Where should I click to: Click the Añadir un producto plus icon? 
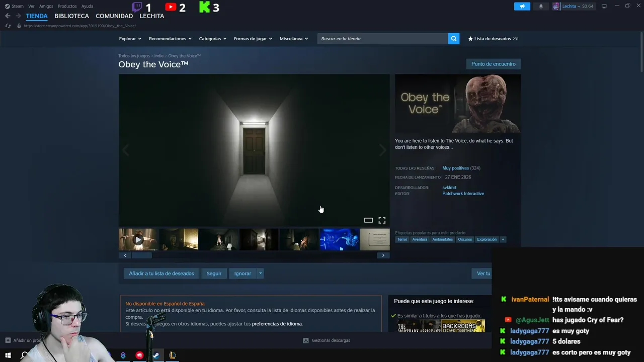pos(8,340)
